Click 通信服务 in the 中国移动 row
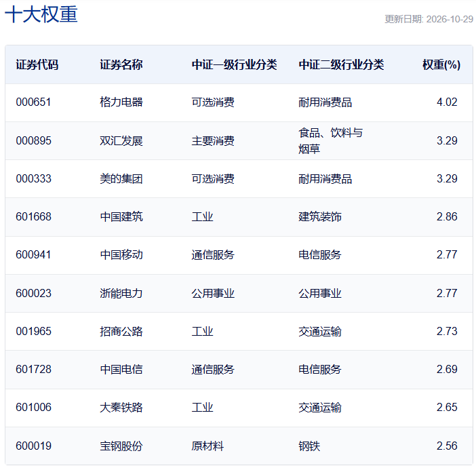Screen dimensions: 476x468 (213, 254)
